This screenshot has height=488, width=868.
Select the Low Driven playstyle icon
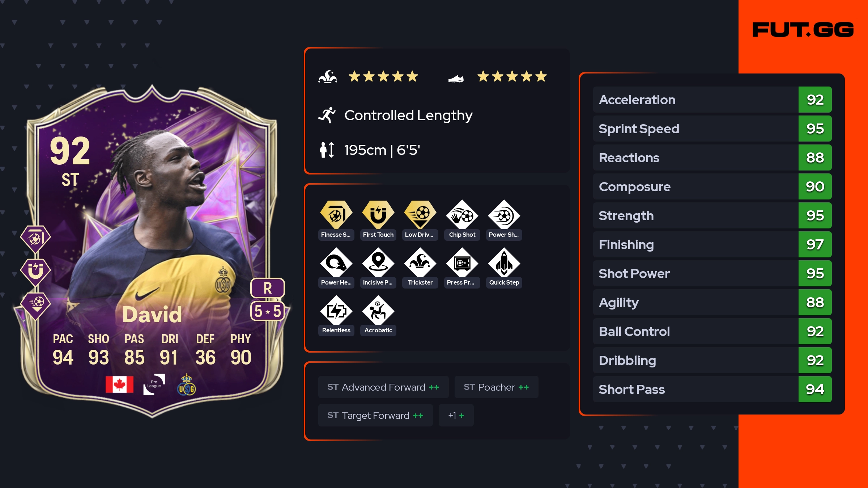click(420, 215)
